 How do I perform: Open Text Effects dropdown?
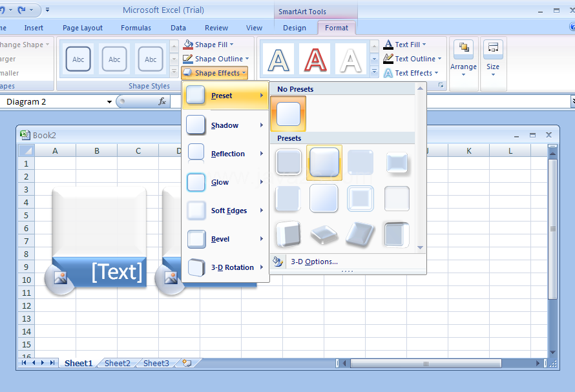click(x=411, y=73)
